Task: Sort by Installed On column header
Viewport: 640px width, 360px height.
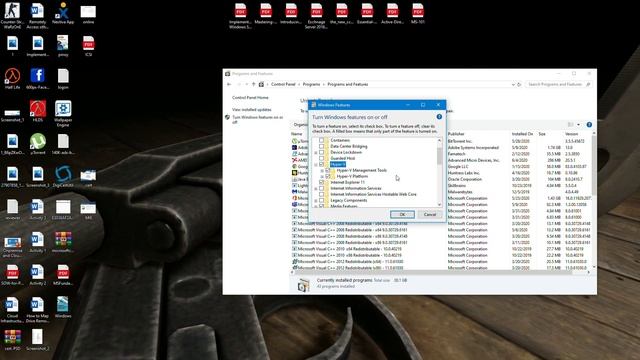Action: 522,134
